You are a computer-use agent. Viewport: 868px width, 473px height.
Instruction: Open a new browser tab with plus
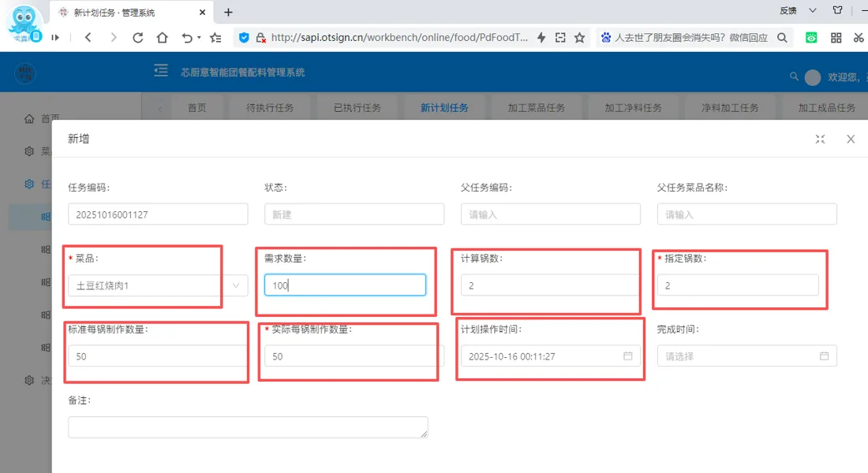coord(228,12)
